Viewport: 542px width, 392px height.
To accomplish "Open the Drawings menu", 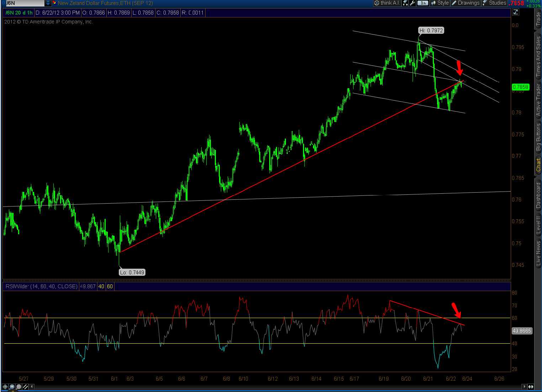I will point(466,3).
